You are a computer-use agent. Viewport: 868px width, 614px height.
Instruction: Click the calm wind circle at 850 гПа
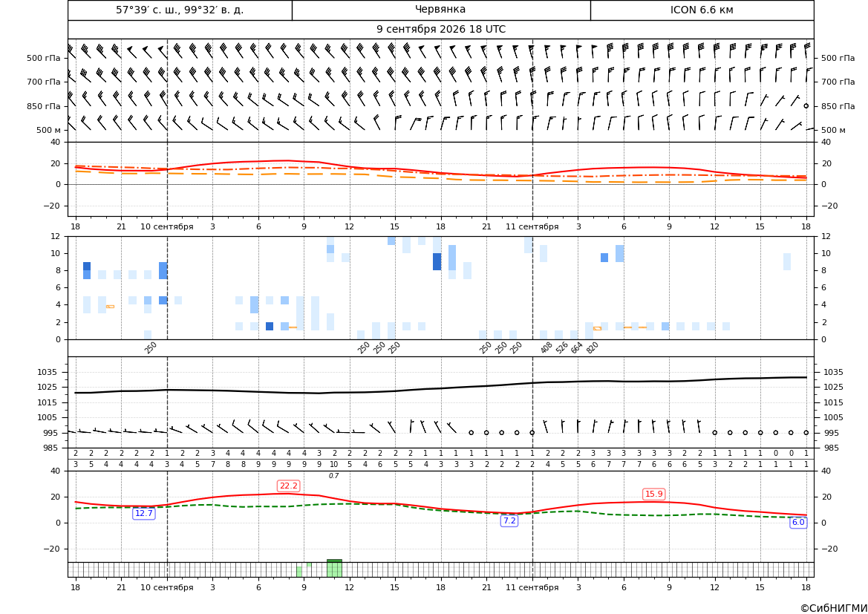[806, 105]
